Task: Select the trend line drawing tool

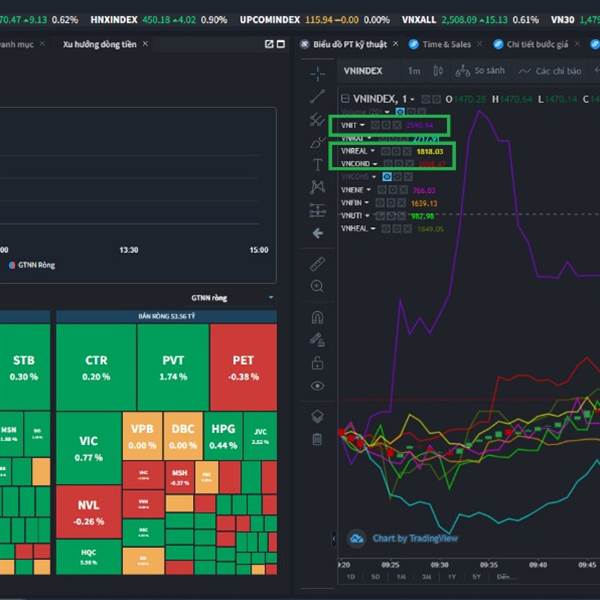Action: [x=317, y=96]
